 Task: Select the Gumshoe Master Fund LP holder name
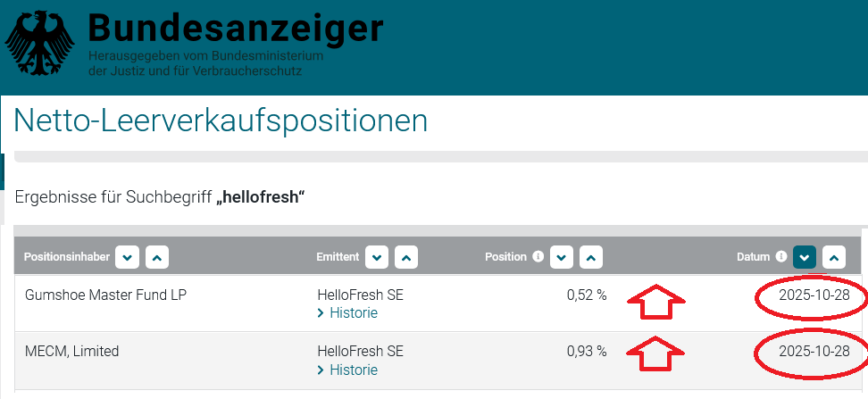tap(105, 295)
